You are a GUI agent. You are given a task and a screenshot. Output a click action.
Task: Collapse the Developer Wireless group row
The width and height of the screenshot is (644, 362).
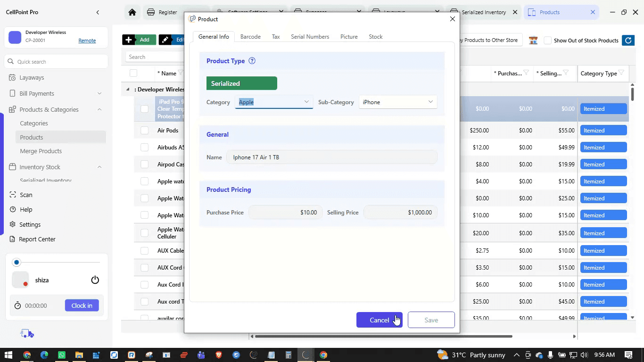[x=128, y=90]
